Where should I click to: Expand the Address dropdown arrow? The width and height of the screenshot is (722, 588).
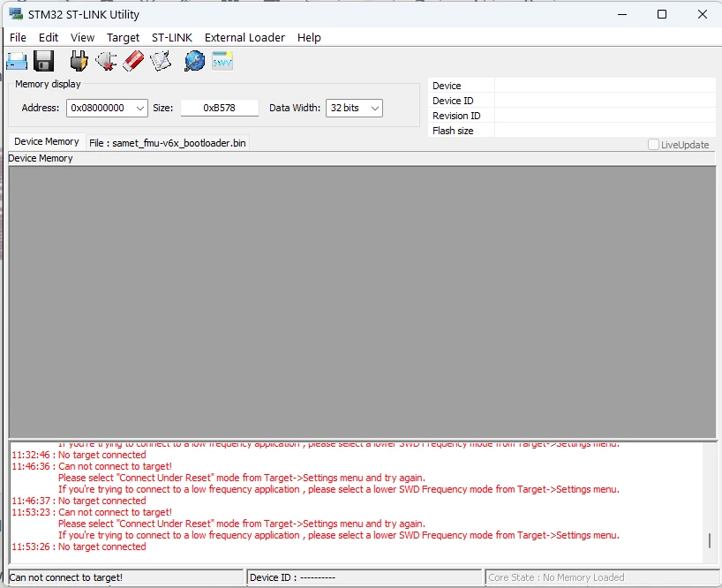[x=140, y=109]
